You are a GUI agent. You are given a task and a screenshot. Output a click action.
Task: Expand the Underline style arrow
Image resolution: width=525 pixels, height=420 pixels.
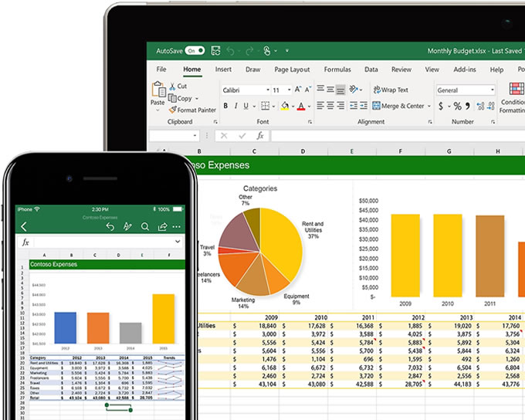254,107
